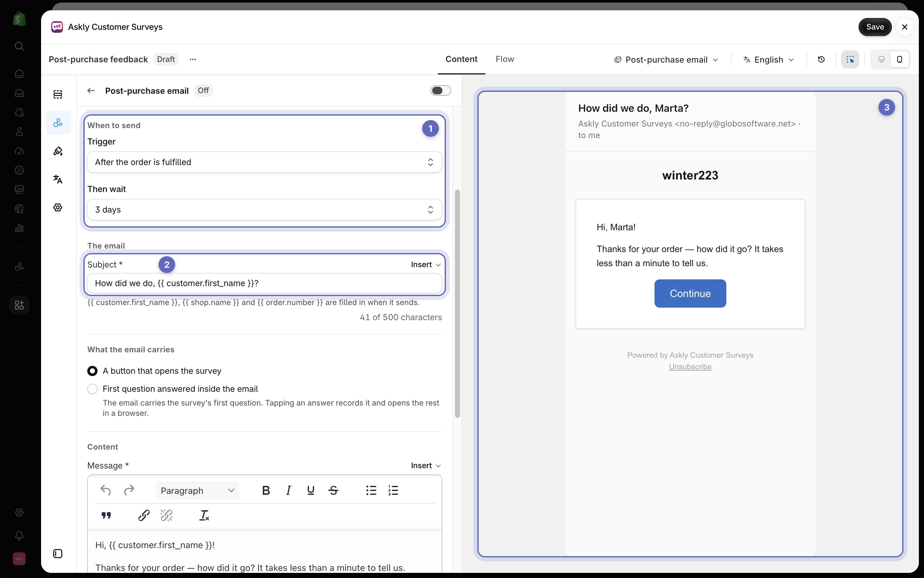Turn on the Post-purchase email toggle
This screenshot has height=578, width=924.
pos(441,91)
